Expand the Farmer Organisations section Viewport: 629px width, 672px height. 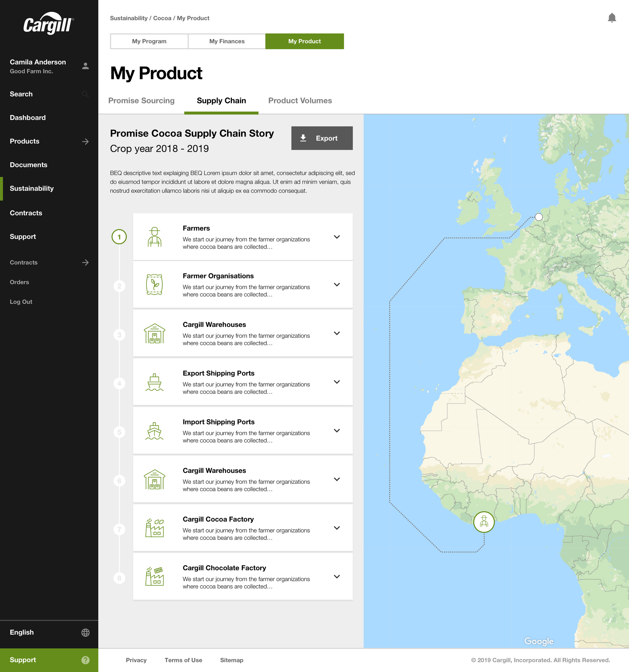[x=337, y=285]
